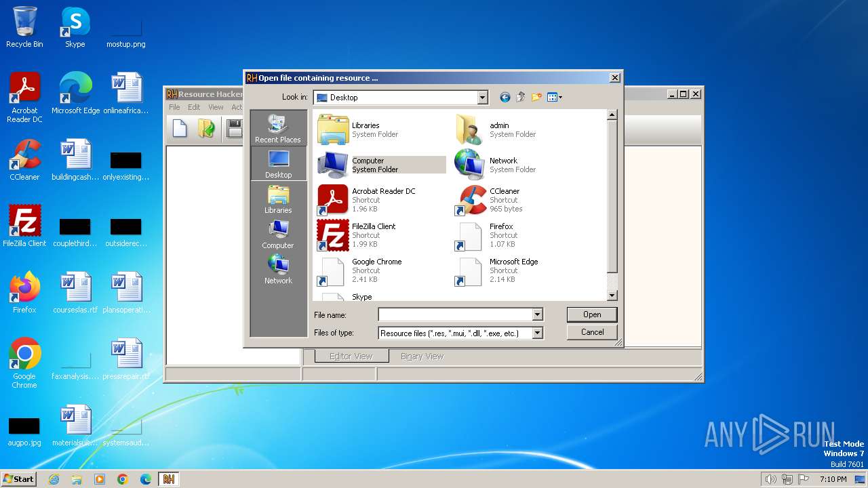
Task: Select CCleaner shortcut in file list
Action: (x=519, y=200)
